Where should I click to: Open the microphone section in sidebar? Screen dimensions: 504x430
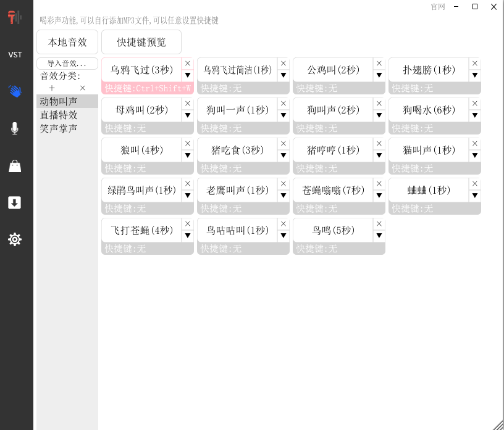[x=15, y=128]
